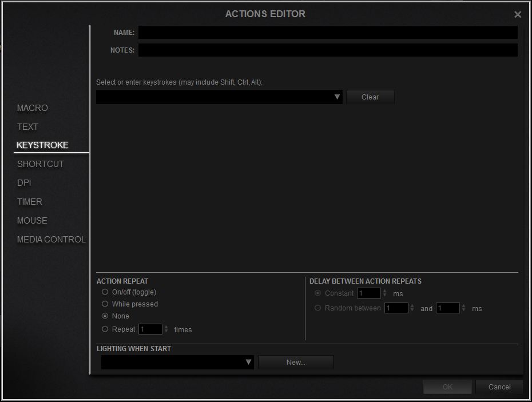Switch to the TIMER tab
The width and height of the screenshot is (532, 402).
click(30, 201)
